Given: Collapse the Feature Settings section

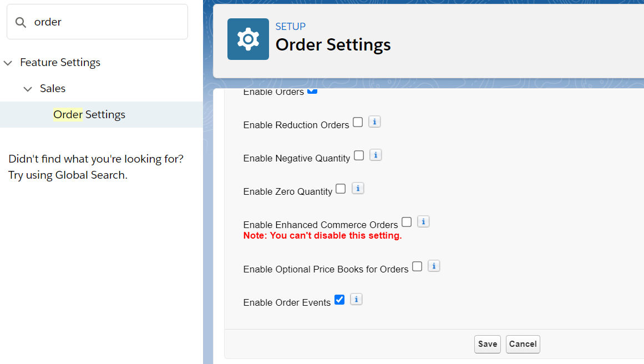Looking at the screenshot, I should [x=8, y=62].
